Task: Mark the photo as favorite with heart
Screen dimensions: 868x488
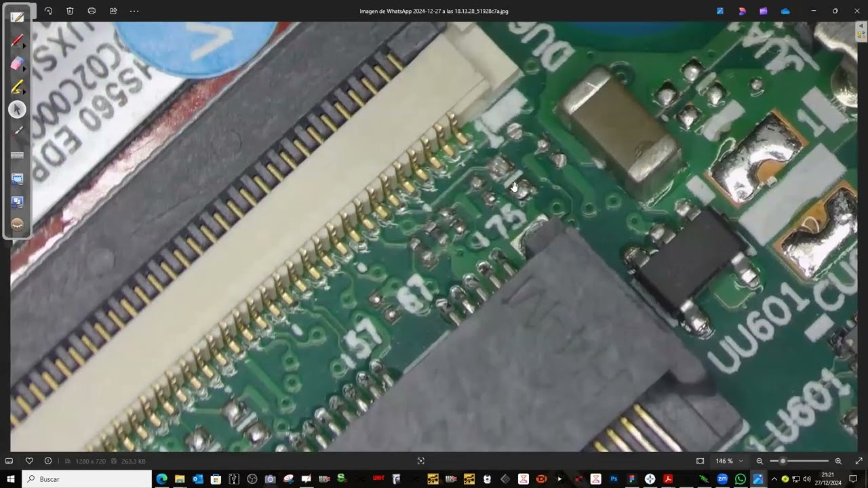Action: tap(29, 461)
